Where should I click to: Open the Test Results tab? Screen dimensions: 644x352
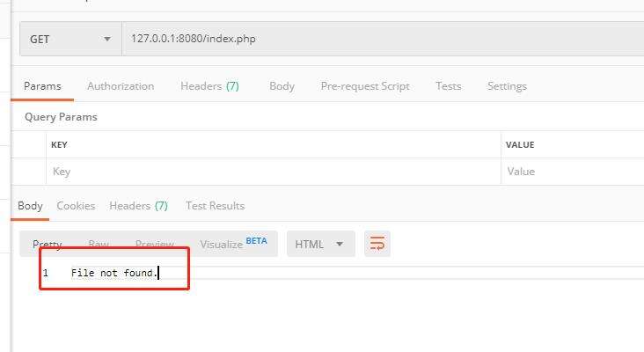click(x=215, y=206)
